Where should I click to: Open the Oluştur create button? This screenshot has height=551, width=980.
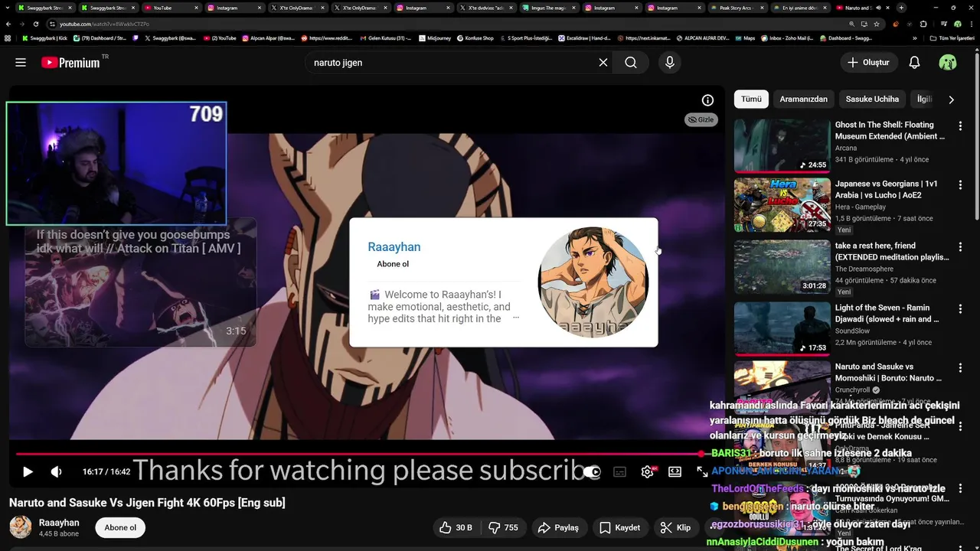868,63
